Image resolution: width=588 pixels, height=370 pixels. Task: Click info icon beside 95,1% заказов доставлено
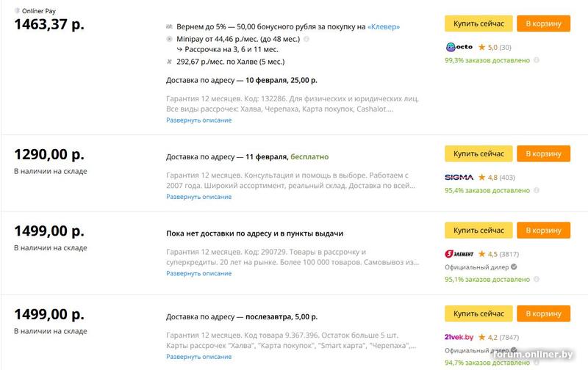tap(537, 279)
